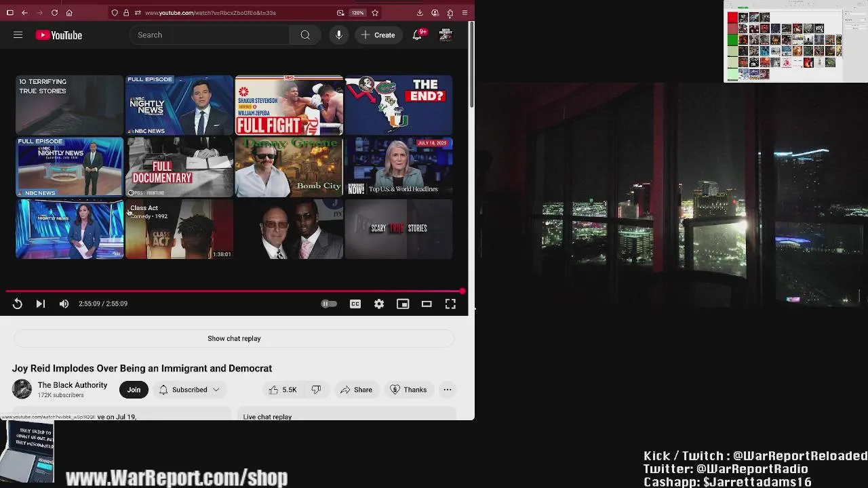Reload the current YouTube page
Screen dimensions: 868x488
tap(54, 12)
